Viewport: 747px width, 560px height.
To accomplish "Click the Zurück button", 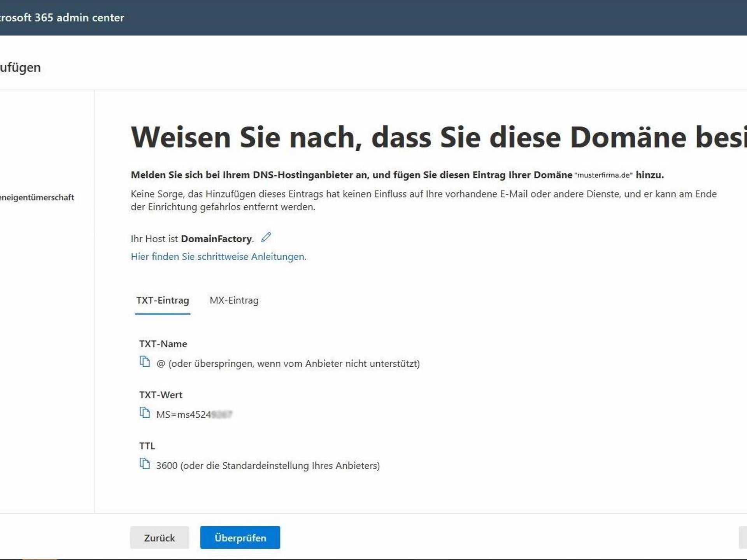I will (x=160, y=537).
